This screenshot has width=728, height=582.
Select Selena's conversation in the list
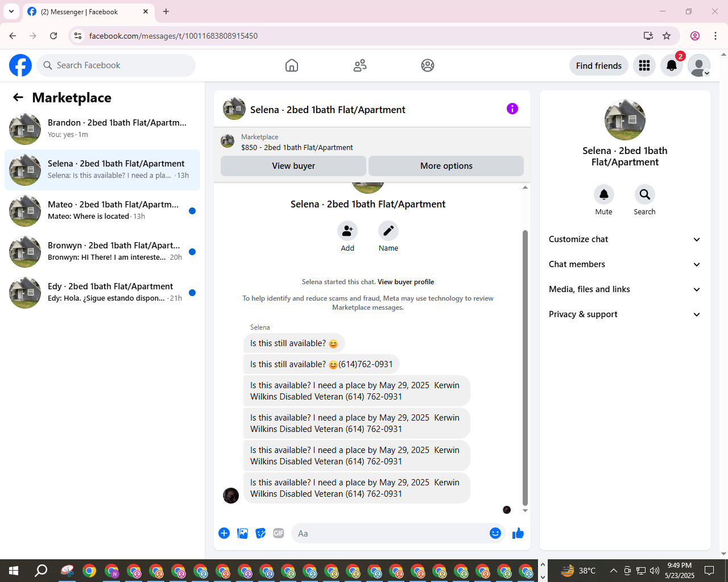click(102, 170)
